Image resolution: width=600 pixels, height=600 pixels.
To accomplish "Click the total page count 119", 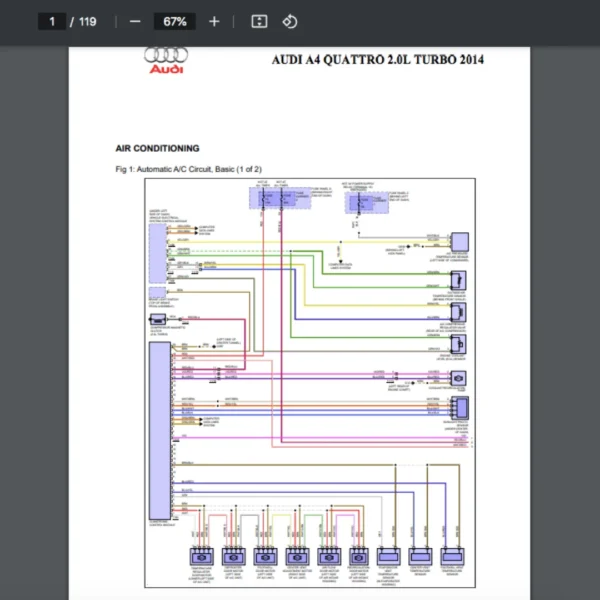I will (x=87, y=21).
